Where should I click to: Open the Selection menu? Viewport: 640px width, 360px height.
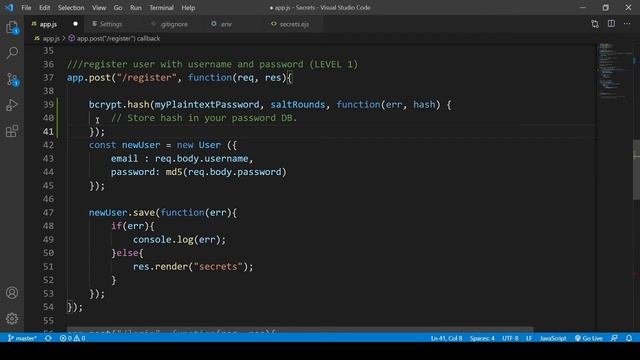(x=71, y=8)
